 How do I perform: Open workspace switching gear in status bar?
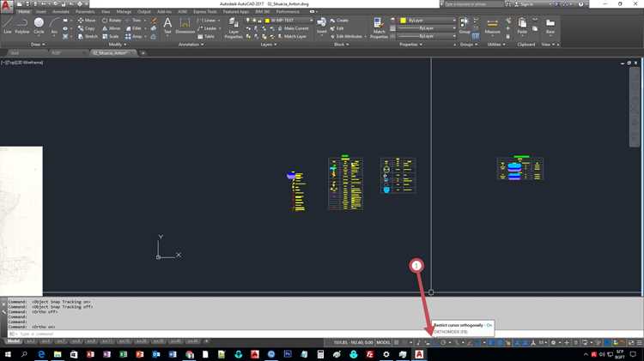pos(553,342)
